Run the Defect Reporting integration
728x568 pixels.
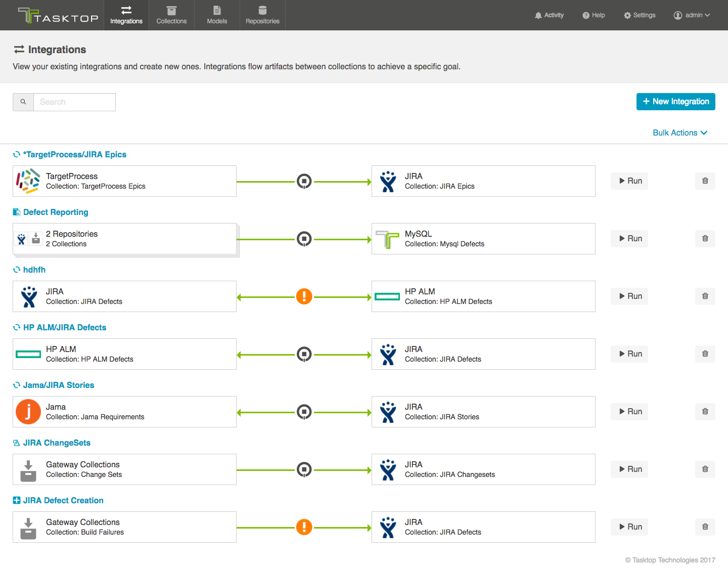pyautogui.click(x=629, y=239)
